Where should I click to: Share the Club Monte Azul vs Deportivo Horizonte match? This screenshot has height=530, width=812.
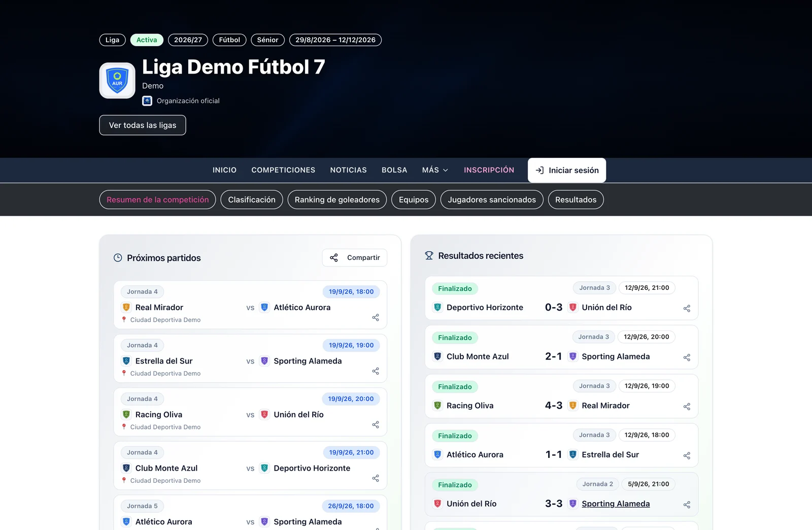[x=376, y=478]
